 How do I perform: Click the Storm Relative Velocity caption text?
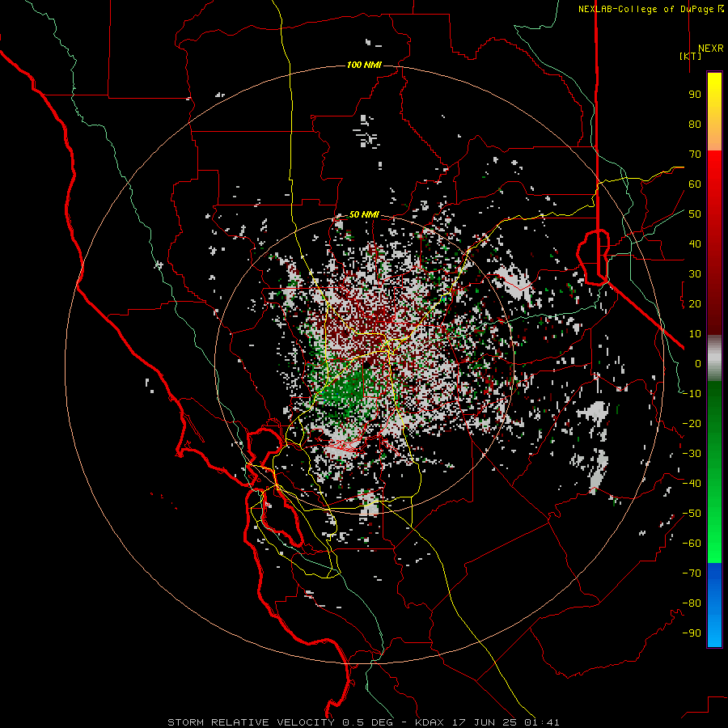(x=363, y=722)
